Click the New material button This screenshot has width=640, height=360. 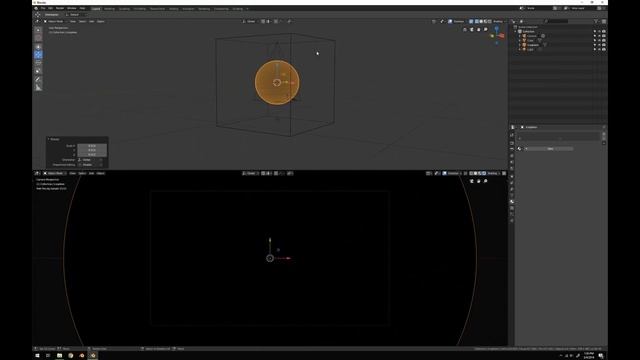click(550, 149)
